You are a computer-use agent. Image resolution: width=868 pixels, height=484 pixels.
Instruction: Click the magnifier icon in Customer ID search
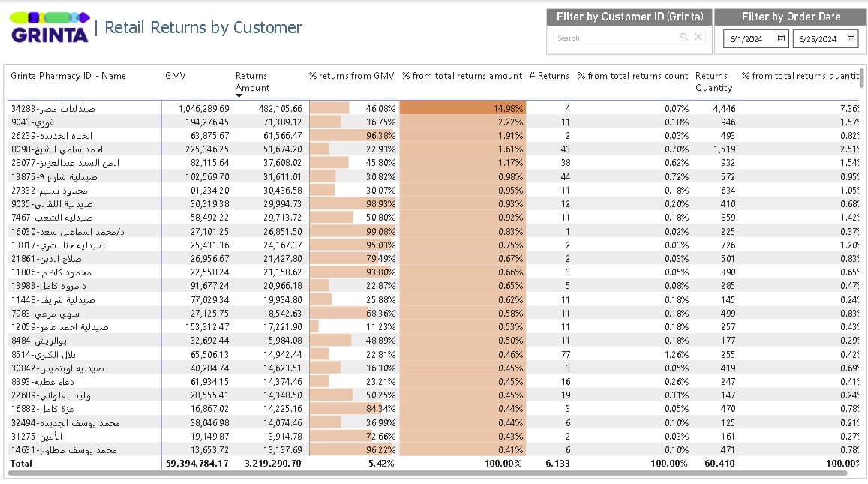coord(684,37)
